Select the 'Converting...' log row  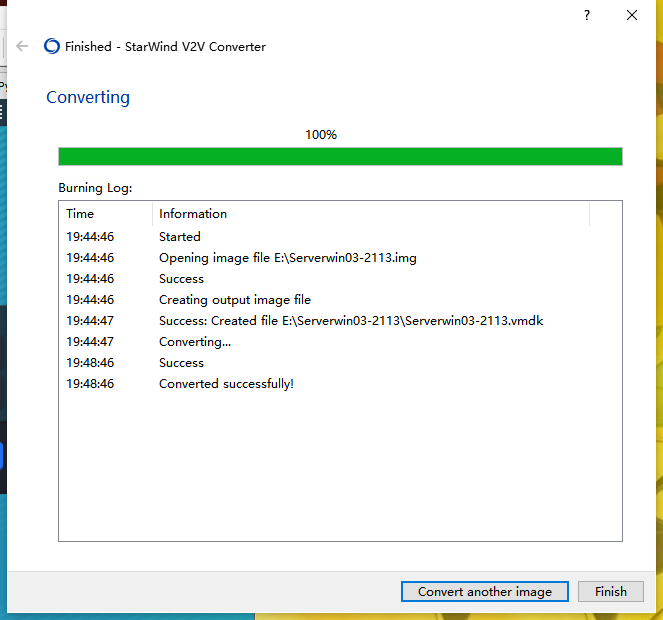(x=340, y=342)
